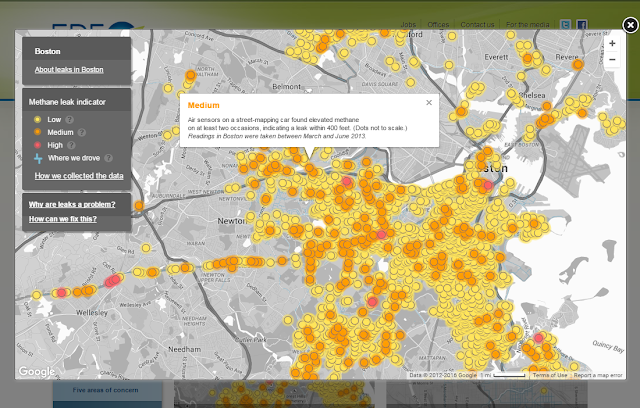Toggle the Where we drove route marker
This screenshot has width=640, height=408.
(x=38, y=158)
